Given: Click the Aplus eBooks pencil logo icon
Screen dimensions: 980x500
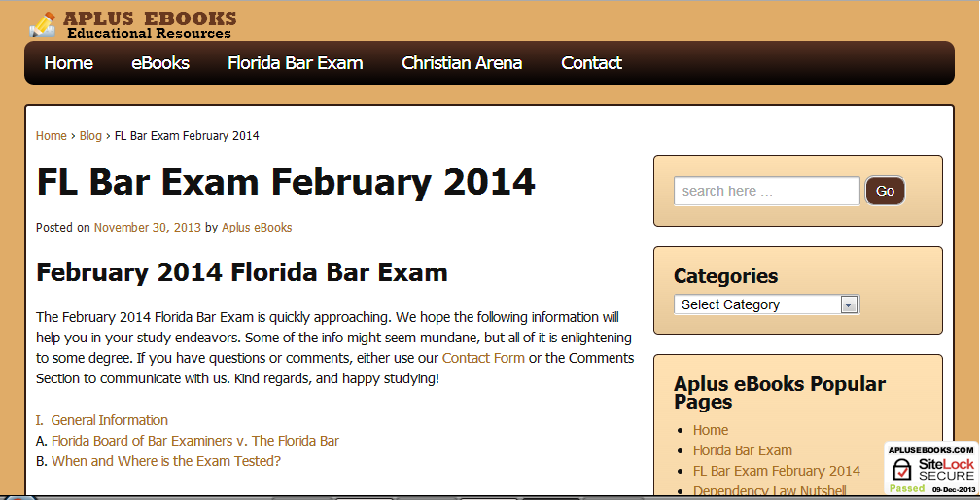Looking at the screenshot, I should [43, 24].
